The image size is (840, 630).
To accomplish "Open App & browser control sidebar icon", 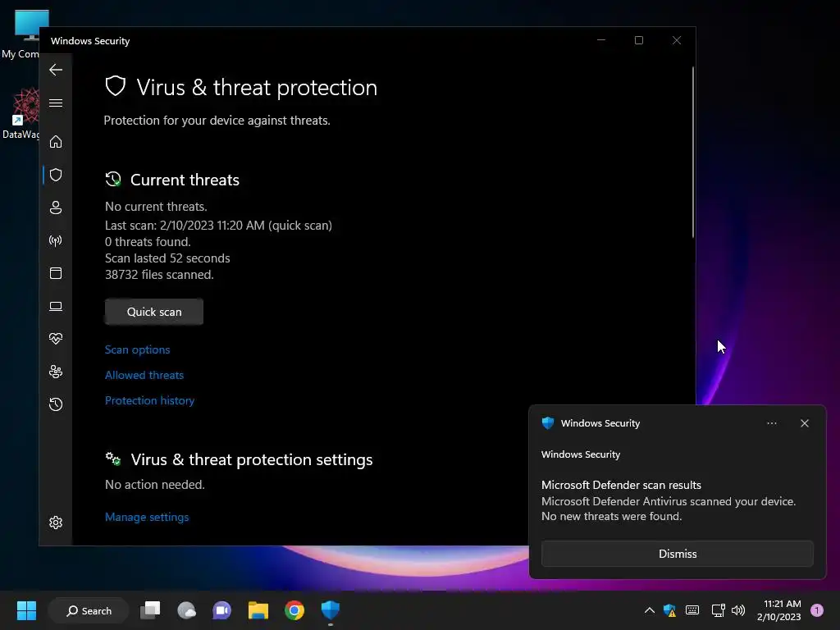I will [x=56, y=273].
